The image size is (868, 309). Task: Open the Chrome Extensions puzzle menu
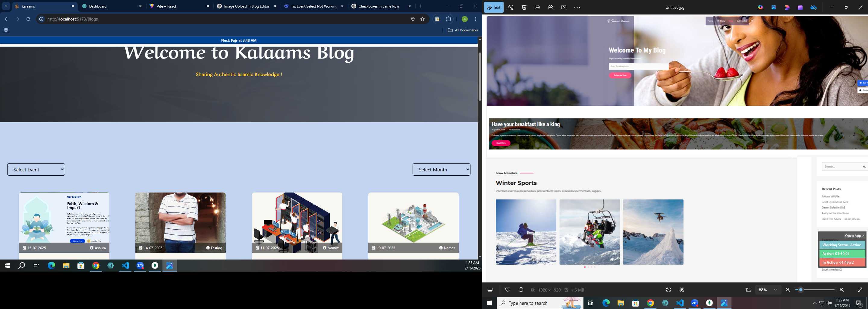448,19
